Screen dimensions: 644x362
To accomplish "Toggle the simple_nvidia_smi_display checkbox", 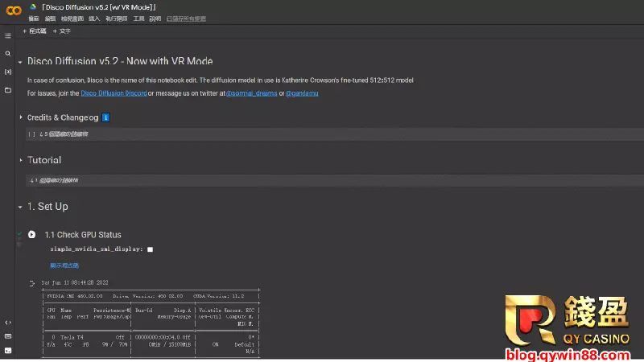I will 150,249.
